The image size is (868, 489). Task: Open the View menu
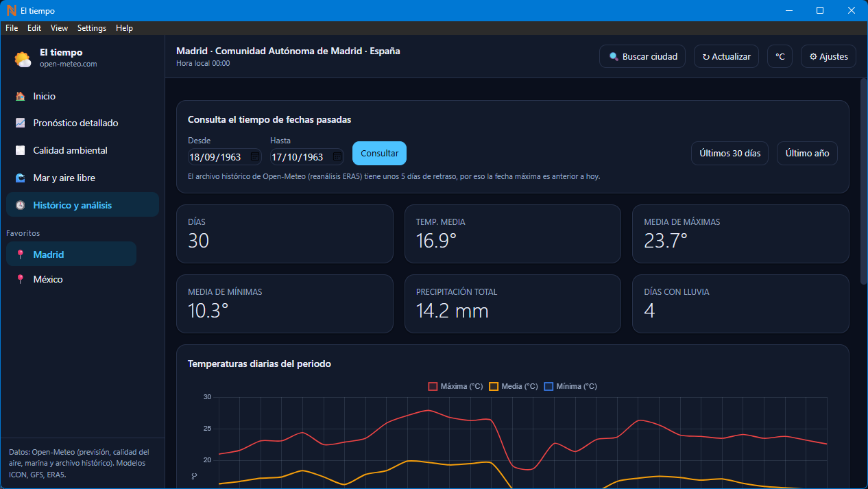click(x=59, y=28)
